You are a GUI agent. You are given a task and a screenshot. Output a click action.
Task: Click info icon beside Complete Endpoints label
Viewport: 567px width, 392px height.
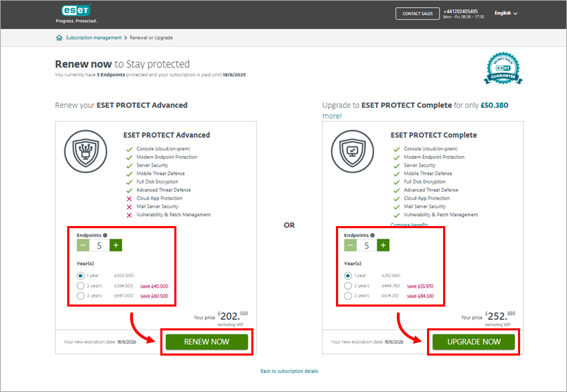tap(372, 235)
